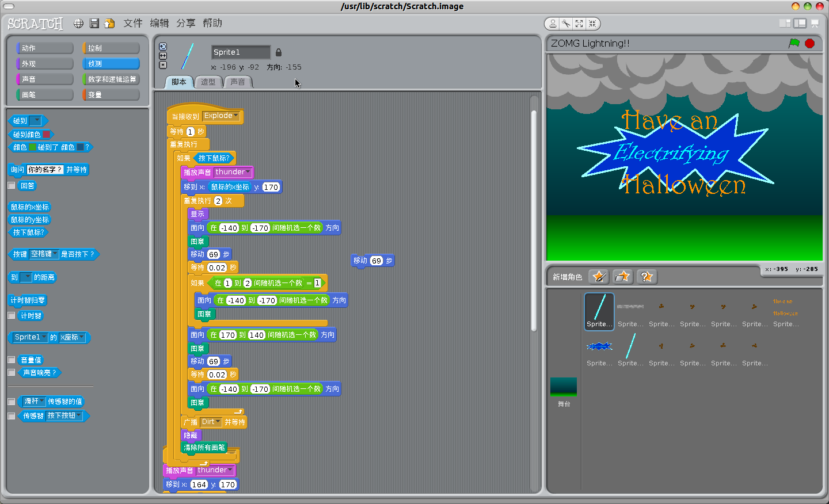
Task: Open the 文件 menu
Action: click(133, 23)
